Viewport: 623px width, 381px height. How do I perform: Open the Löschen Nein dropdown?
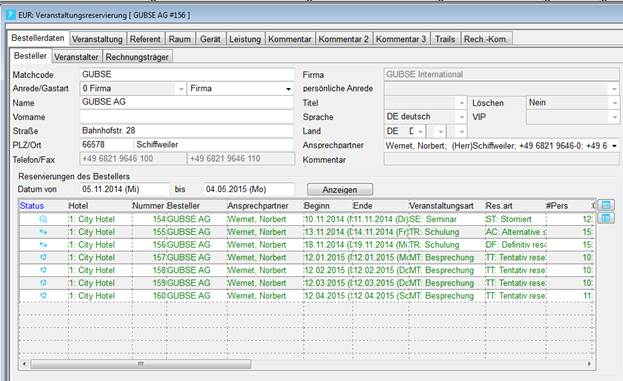pyautogui.click(x=614, y=103)
